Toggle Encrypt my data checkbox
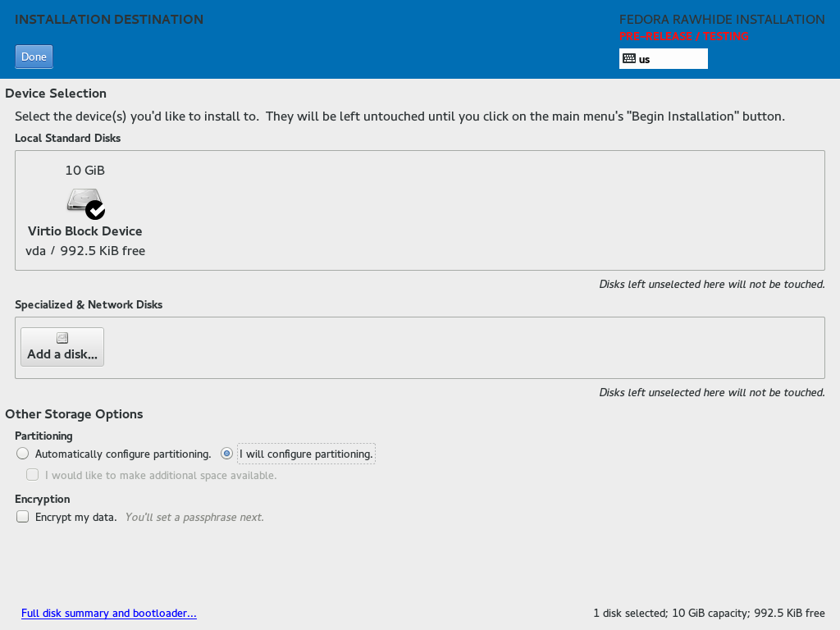 point(22,517)
